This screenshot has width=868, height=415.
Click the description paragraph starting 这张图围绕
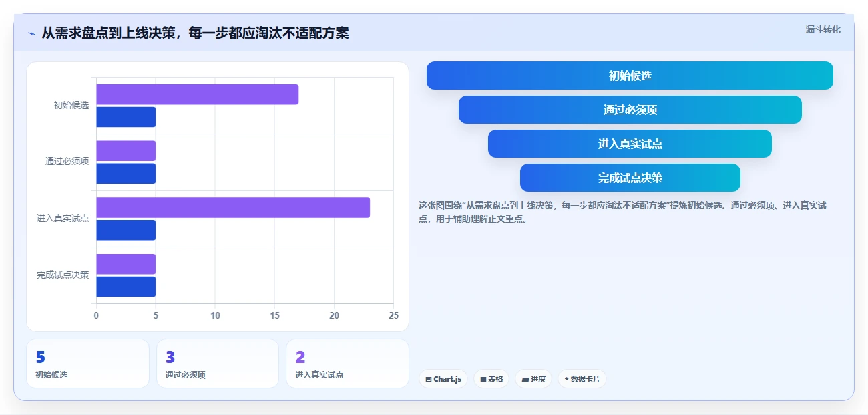click(622, 212)
